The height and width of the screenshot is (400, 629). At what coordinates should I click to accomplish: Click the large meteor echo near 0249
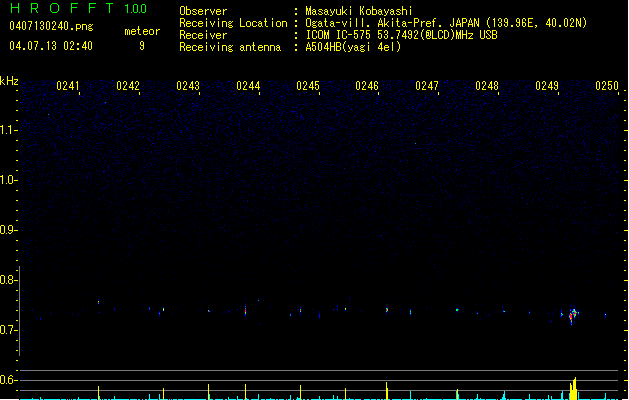click(x=573, y=315)
